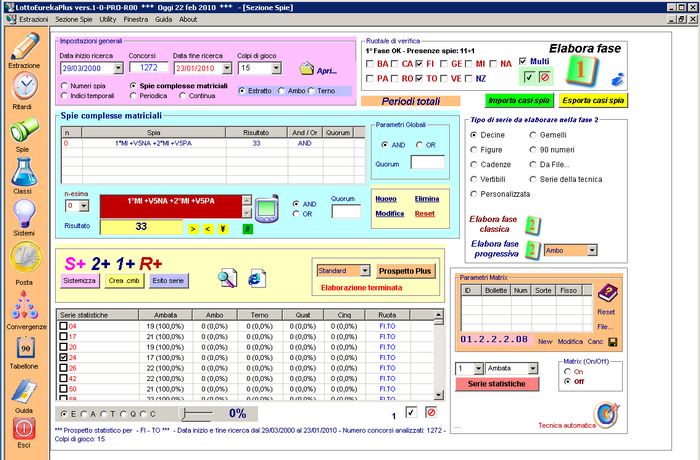Viewport: 700px width, 460px height.
Task: Click Esporta casi spia button
Action: pyautogui.click(x=593, y=100)
